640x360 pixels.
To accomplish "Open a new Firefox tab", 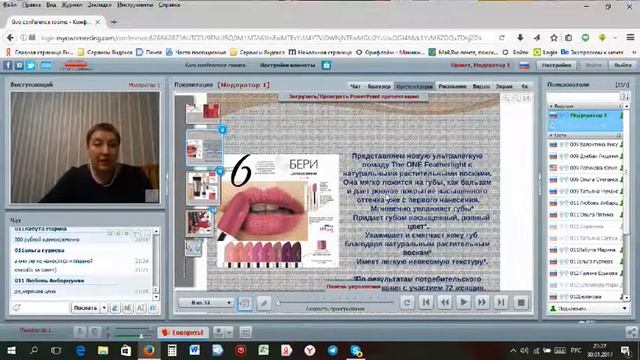I will pos(113,22).
